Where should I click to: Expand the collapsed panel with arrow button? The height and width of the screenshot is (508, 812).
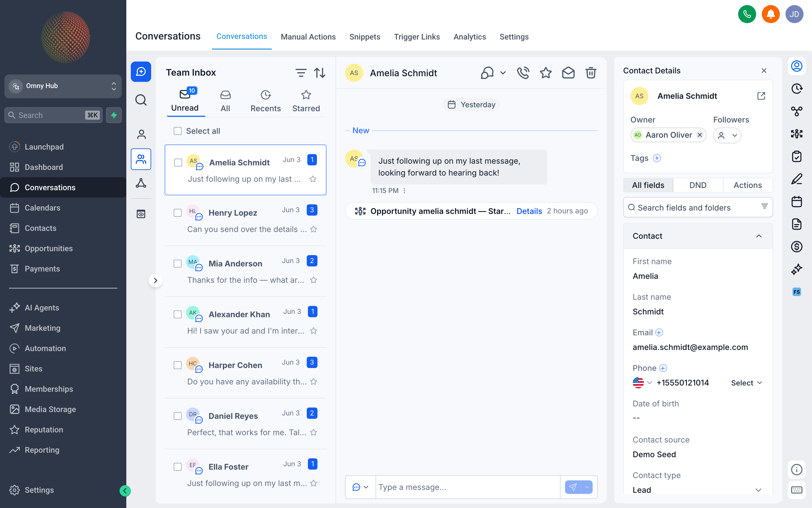coord(155,281)
